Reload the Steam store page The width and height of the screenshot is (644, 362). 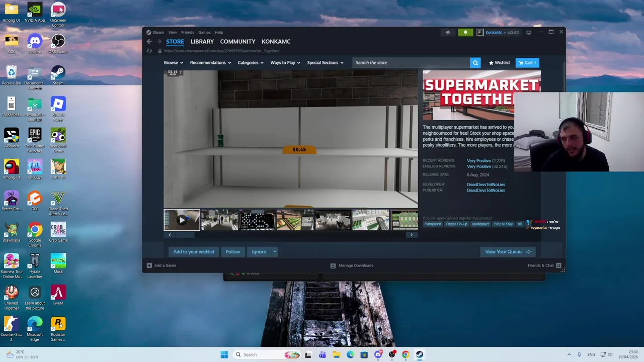149,51
